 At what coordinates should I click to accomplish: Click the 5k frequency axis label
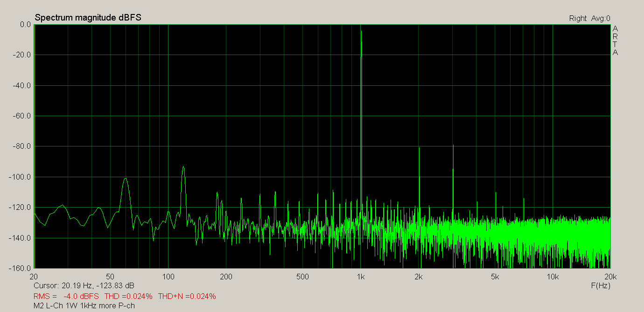pos(495,277)
